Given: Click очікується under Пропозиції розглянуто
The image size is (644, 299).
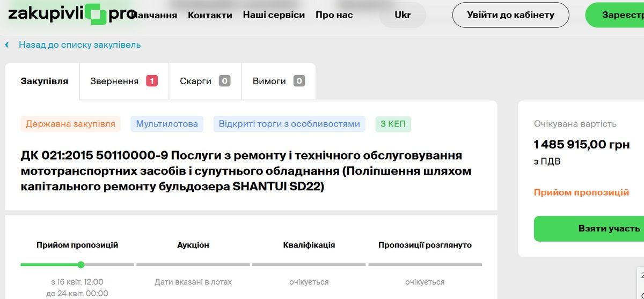Looking at the screenshot, I should 425,282.
